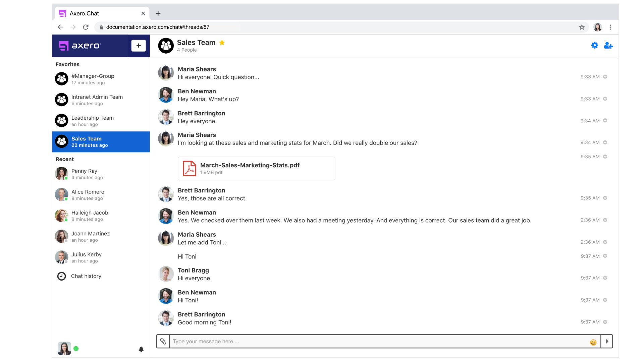
Task: Open a new browser tab
Action: (158, 13)
